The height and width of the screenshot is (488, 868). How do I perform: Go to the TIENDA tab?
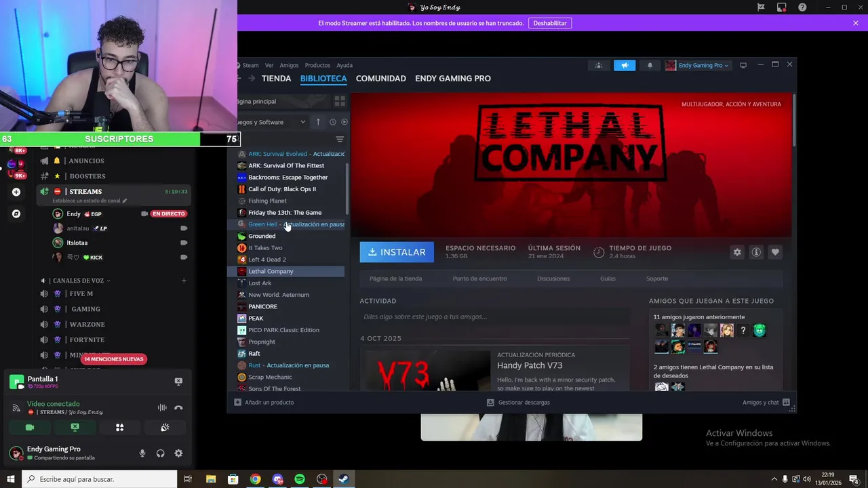coord(277,79)
